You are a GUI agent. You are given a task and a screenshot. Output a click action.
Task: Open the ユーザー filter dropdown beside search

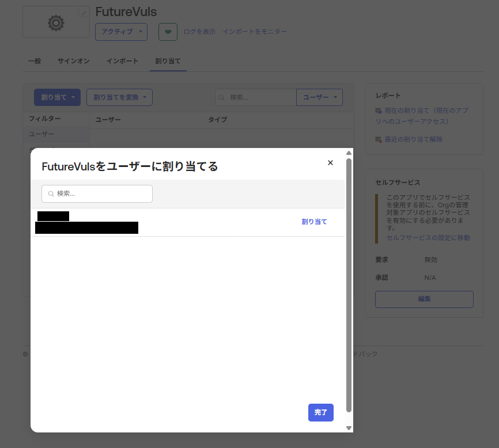tap(320, 97)
